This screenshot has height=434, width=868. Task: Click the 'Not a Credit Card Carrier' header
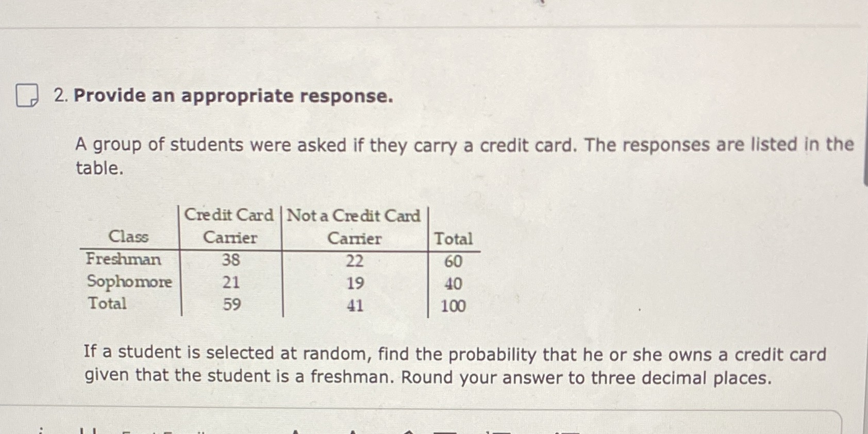click(x=354, y=226)
